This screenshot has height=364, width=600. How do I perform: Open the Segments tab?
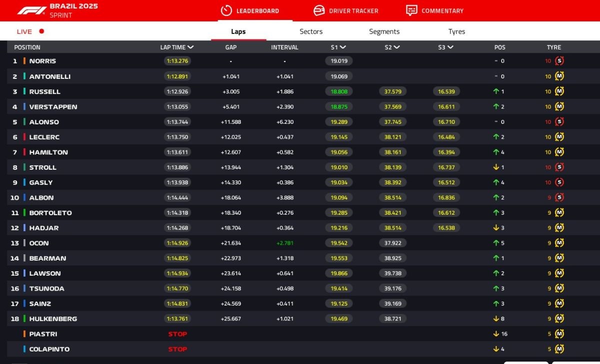(x=384, y=31)
